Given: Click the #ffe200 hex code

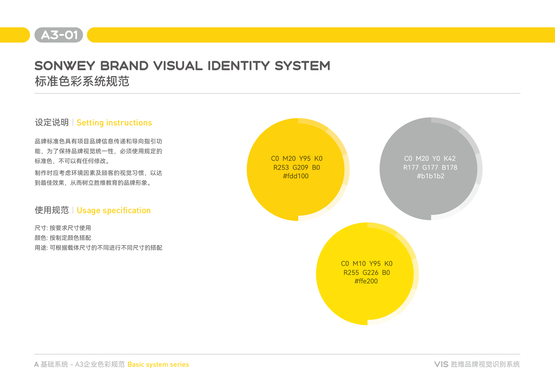Looking at the screenshot, I should tap(366, 281).
